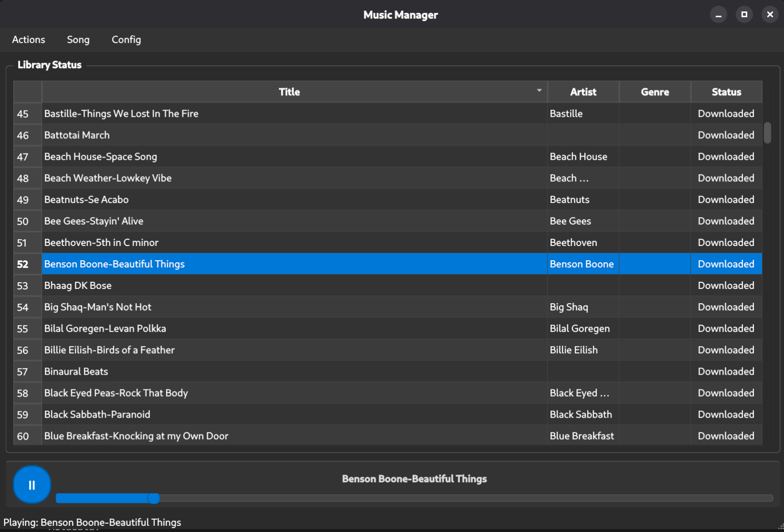Click the Title column sort arrow
This screenshot has height=532, width=784.
(x=539, y=91)
